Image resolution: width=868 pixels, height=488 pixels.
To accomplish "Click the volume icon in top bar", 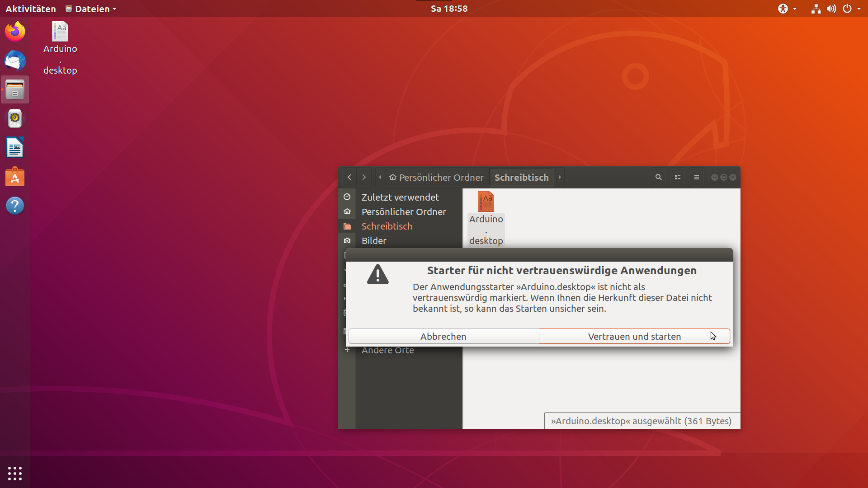I will click(831, 9).
